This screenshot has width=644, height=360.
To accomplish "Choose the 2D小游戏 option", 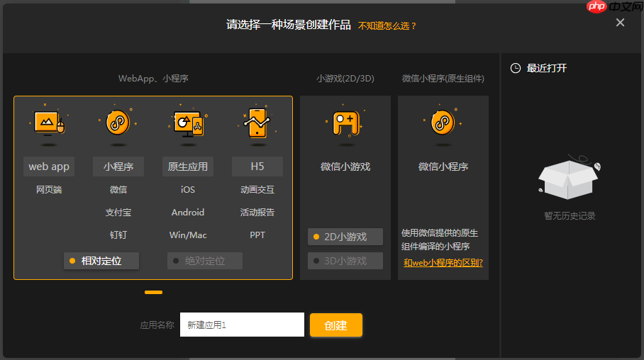I will pyautogui.click(x=345, y=237).
